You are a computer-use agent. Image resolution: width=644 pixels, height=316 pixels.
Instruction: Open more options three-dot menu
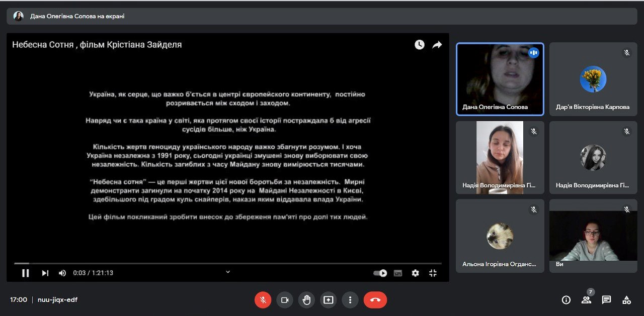[350, 300]
